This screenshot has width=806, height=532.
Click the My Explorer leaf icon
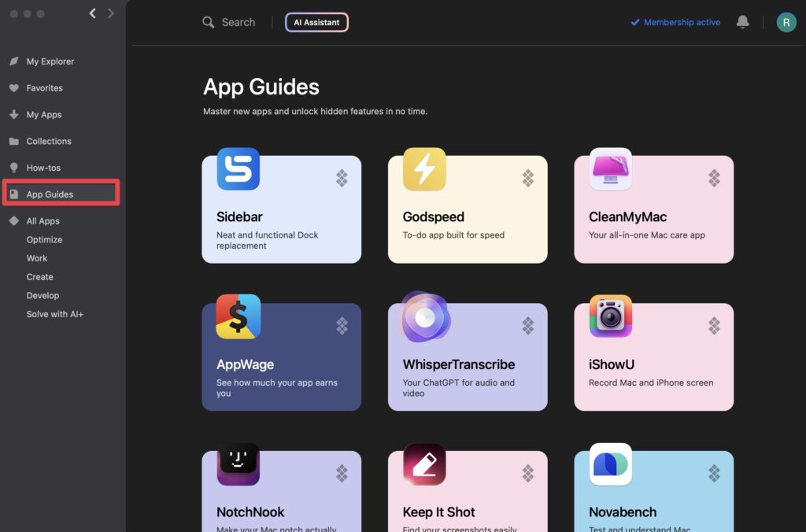14,61
